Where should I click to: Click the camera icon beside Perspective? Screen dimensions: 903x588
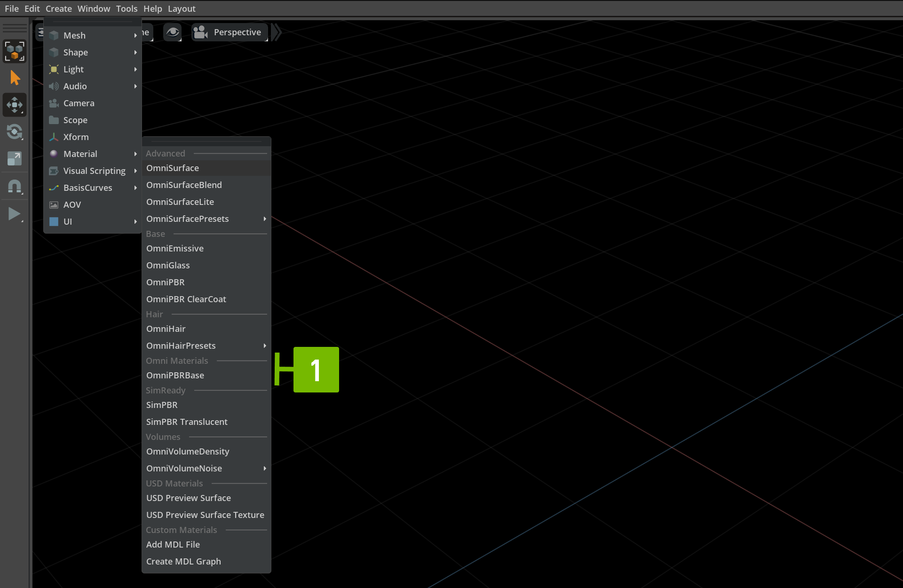point(201,32)
